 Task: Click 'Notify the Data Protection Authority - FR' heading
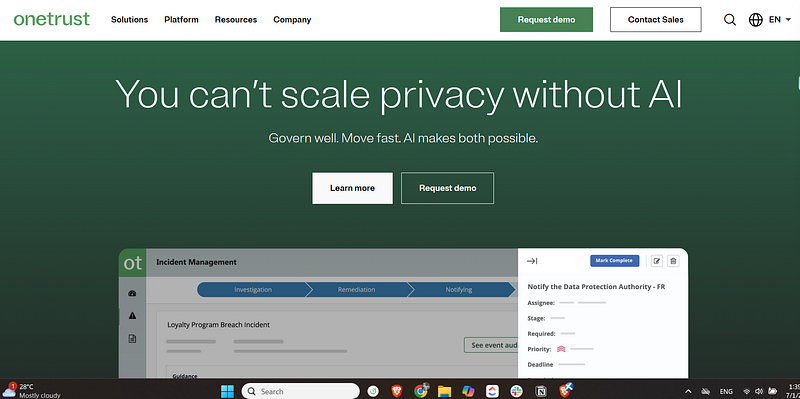(596, 287)
